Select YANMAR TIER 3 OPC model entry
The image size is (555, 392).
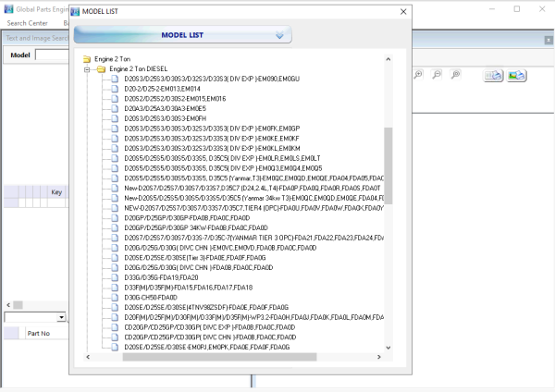click(253, 238)
